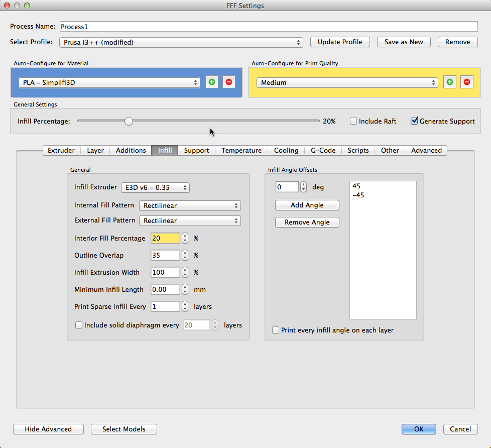Open the Internal Fill Pattern dropdown
491x448 pixels.
[x=190, y=206]
